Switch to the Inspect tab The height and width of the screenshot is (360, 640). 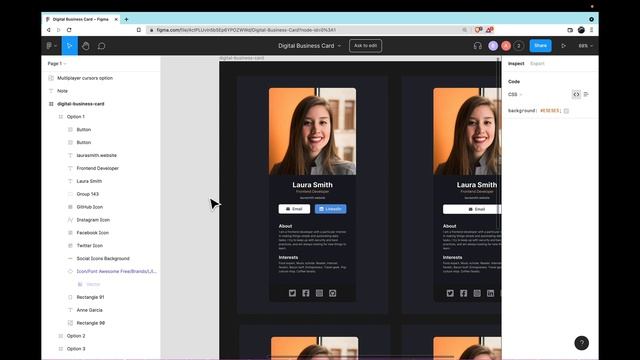pos(516,64)
